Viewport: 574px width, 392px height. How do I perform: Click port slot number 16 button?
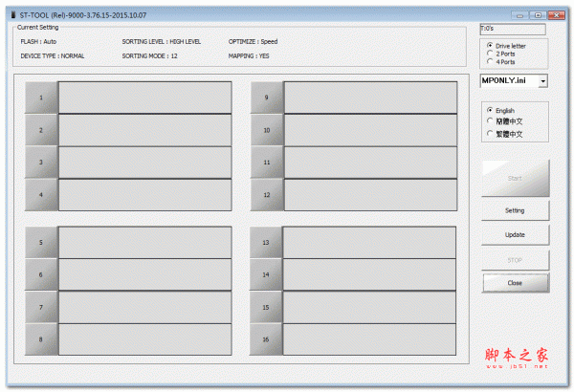point(266,339)
